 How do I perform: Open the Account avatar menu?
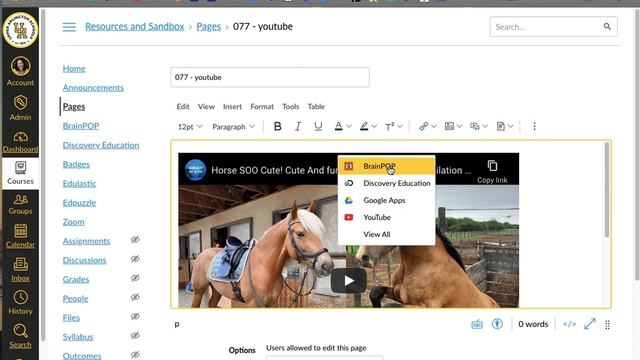point(20,71)
